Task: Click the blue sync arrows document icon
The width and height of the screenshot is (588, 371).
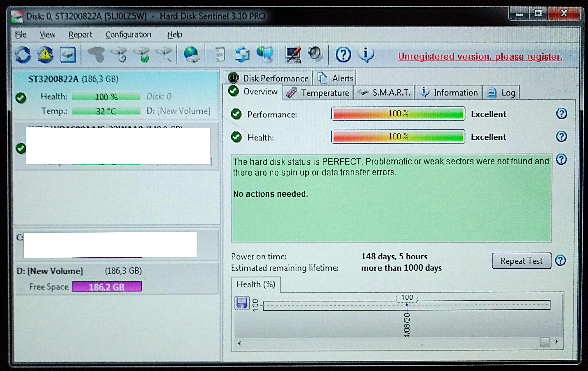Action: pos(242,55)
